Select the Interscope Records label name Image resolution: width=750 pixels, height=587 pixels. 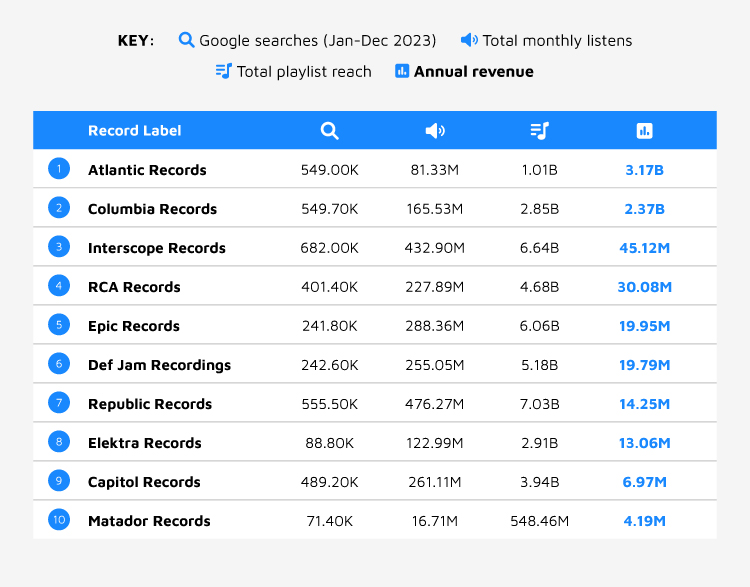157,248
